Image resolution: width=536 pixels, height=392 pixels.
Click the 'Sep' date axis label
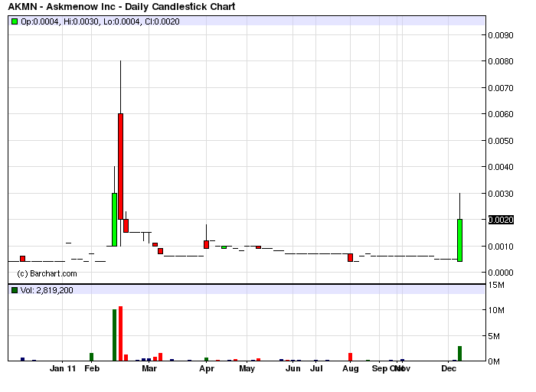[x=380, y=368]
